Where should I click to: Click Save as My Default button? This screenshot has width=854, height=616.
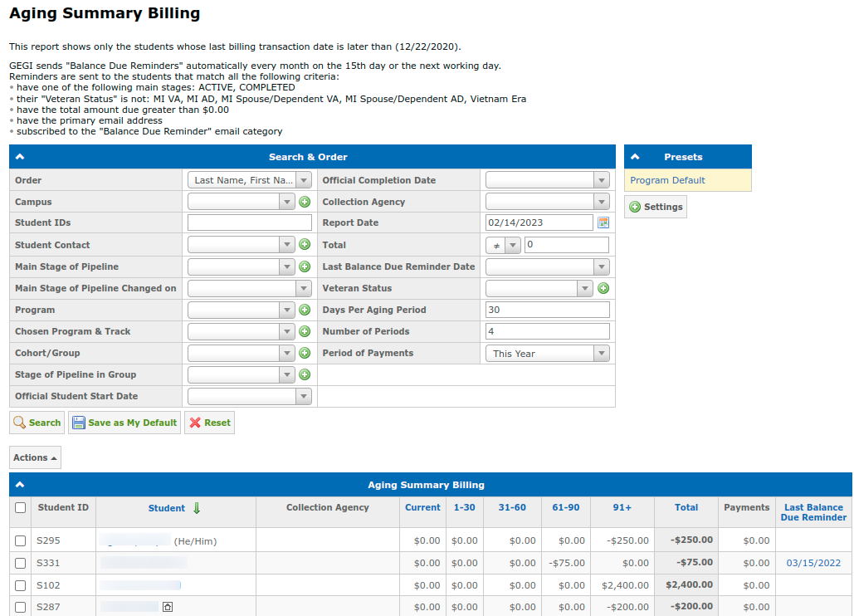click(x=124, y=423)
